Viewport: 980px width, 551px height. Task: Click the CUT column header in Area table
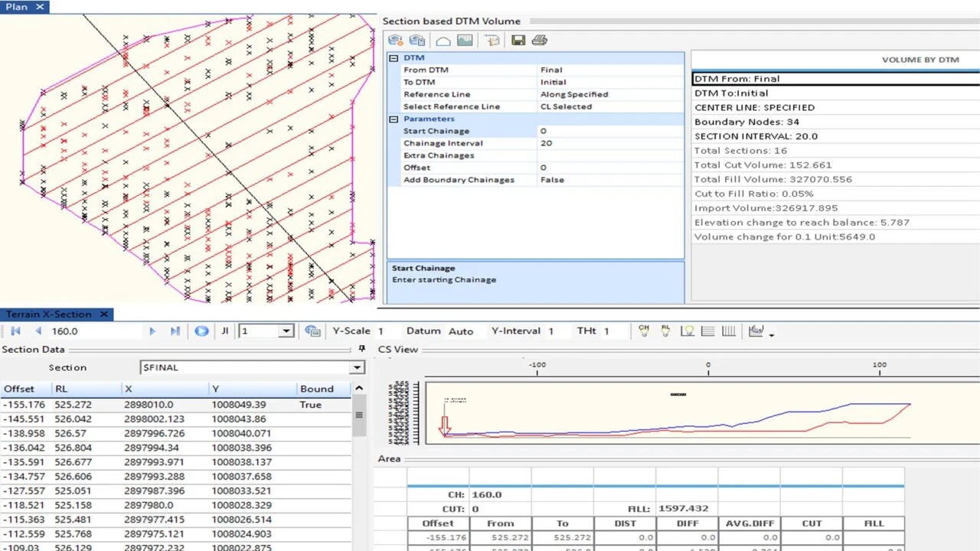[x=812, y=523]
